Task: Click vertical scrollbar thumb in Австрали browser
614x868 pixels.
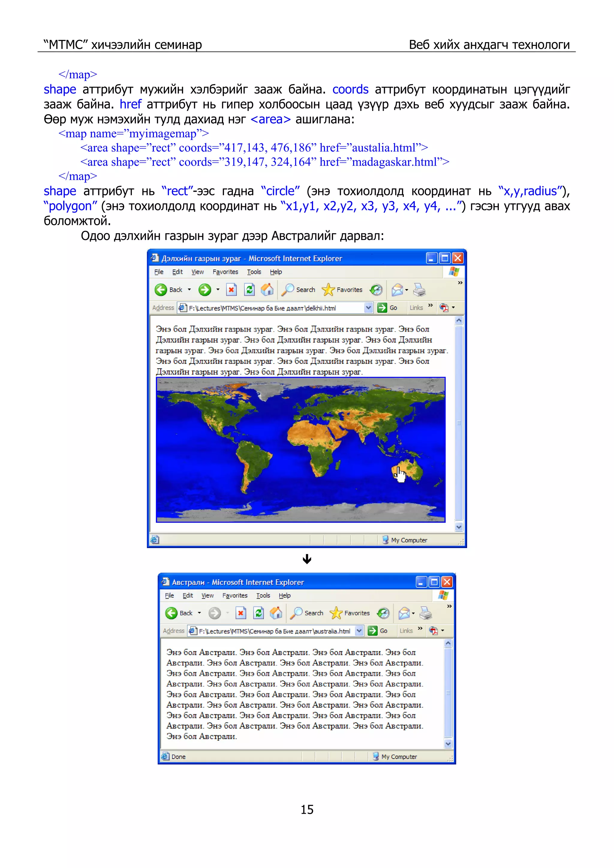Action: click(448, 693)
